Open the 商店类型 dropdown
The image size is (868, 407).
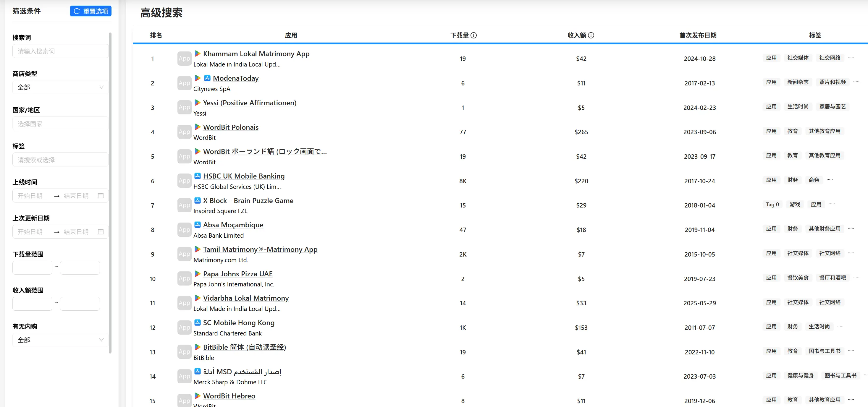click(x=60, y=87)
